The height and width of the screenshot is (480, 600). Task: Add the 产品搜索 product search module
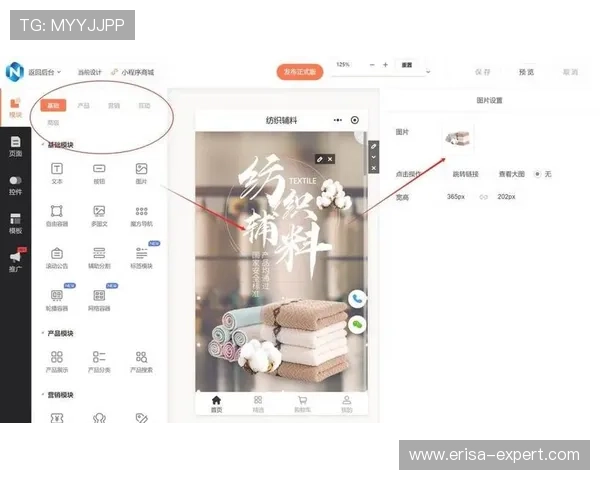coord(141,362)
